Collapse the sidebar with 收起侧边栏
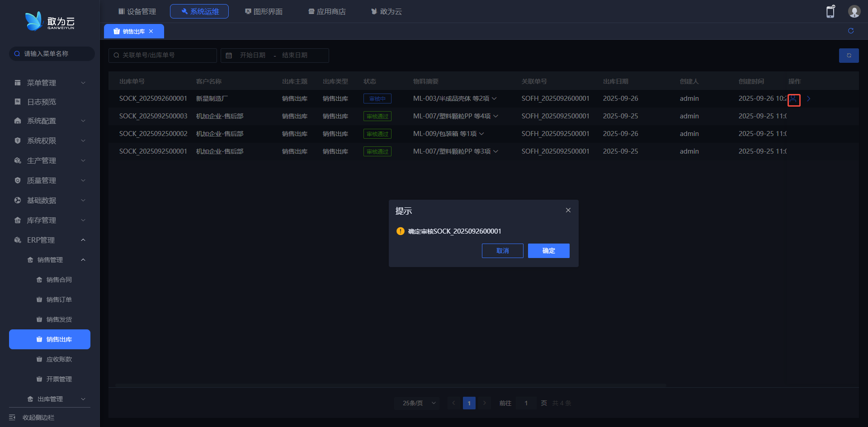 [38, 418]
